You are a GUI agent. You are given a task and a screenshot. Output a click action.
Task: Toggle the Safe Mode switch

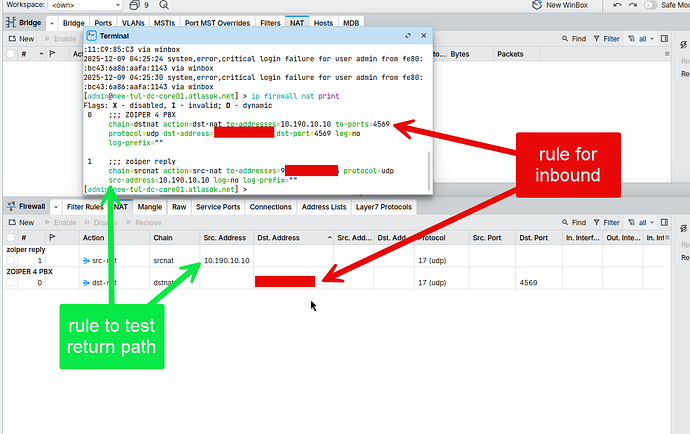click(x=651, y=5)
